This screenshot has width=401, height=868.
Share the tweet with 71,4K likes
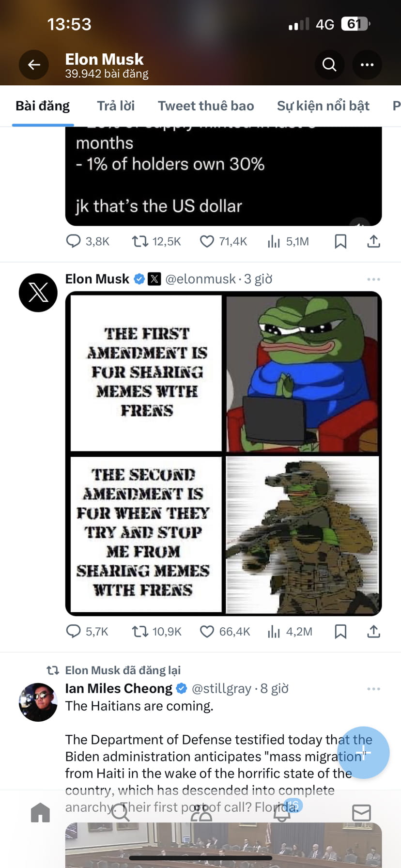click(x=373, y=241)
